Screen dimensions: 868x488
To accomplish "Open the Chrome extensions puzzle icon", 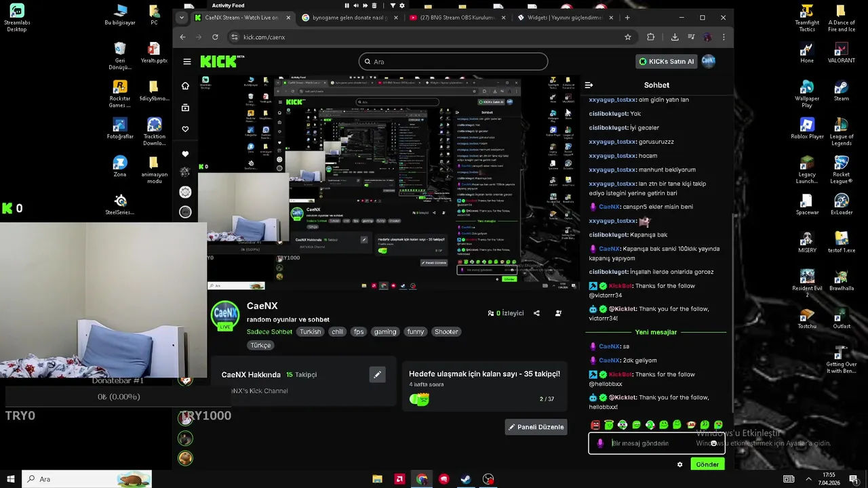I will coord(651,37).
